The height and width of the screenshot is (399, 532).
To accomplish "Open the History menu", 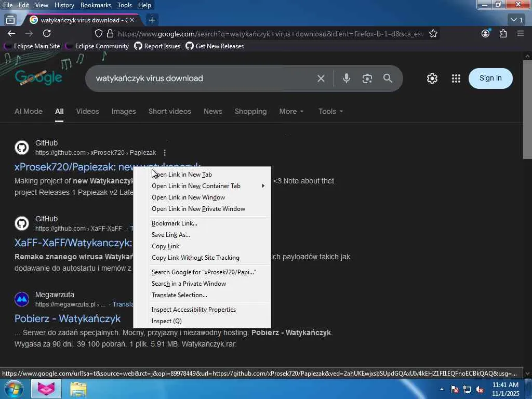I will (64, 5).
